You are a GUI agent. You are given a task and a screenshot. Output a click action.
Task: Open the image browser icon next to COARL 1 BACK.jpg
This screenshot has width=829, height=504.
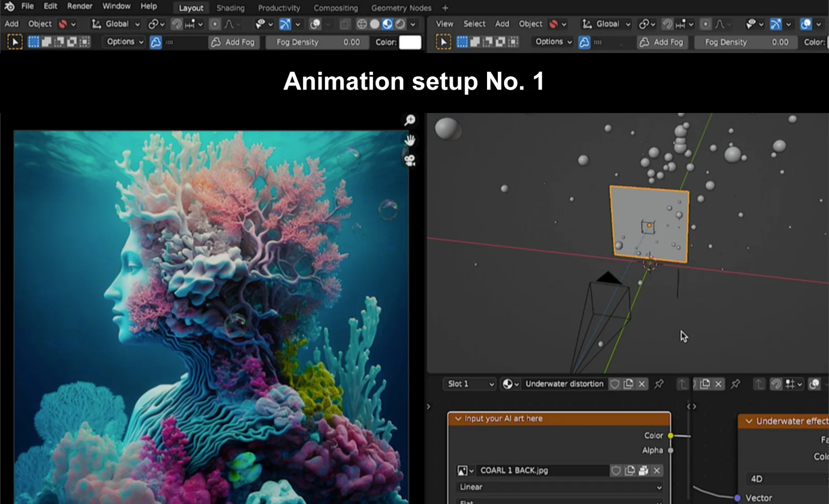tap(463, 470)
